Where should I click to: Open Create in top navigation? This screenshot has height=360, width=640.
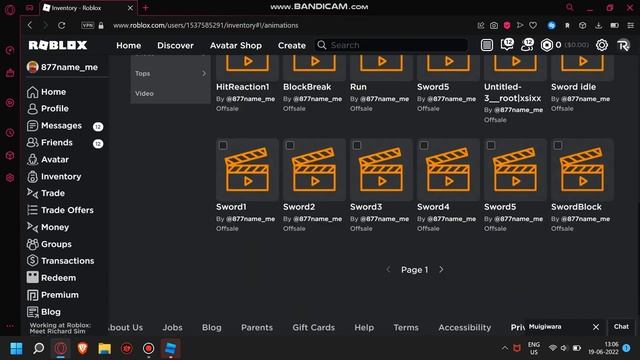[292, 45]
